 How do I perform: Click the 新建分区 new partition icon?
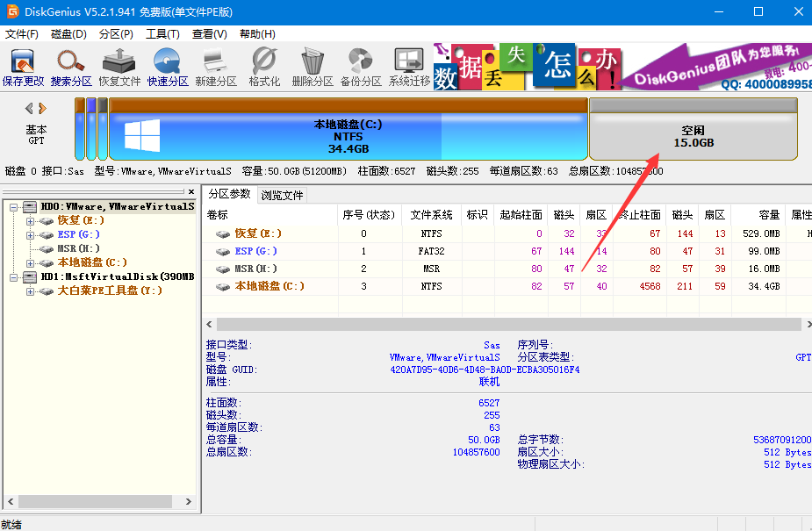[x=216, y=68]
